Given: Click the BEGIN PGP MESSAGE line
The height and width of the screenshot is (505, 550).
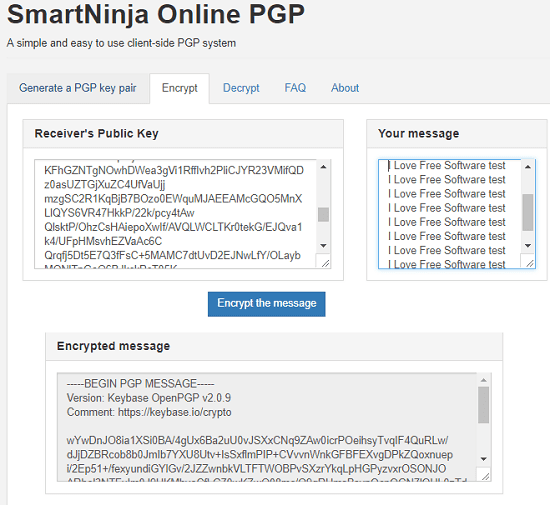Looking at the screenshot, I should [140, 384].
